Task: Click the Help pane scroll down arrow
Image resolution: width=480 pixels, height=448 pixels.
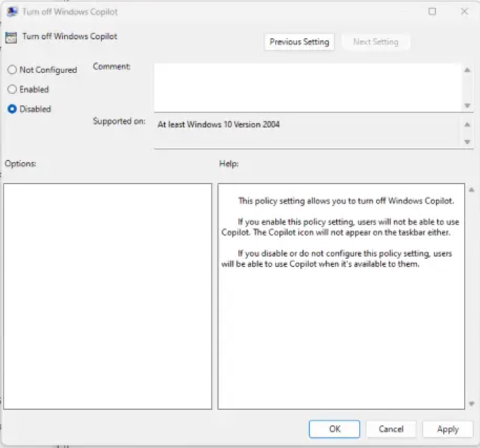Action: [x=472, y=403]
